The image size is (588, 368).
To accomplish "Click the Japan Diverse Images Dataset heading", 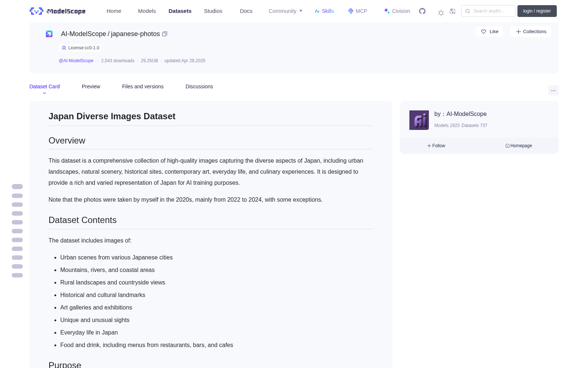I will tap(112, 116).
